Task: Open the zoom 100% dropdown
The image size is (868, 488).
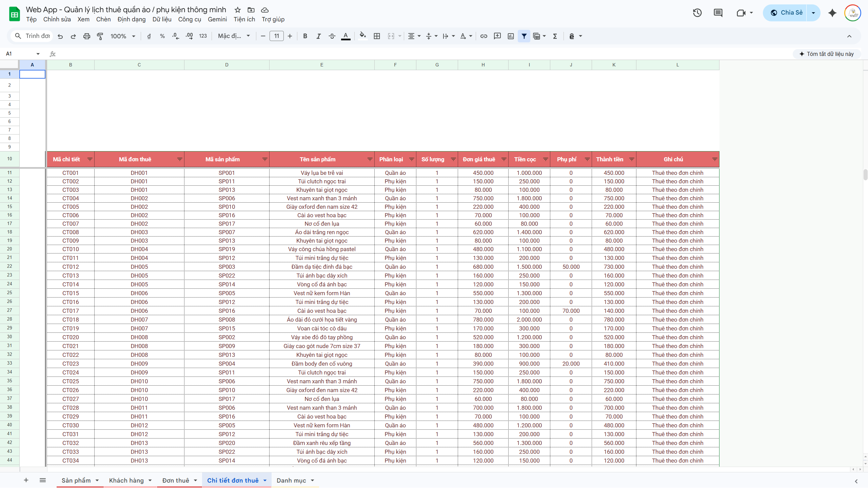Action: [x=123, y=36]
